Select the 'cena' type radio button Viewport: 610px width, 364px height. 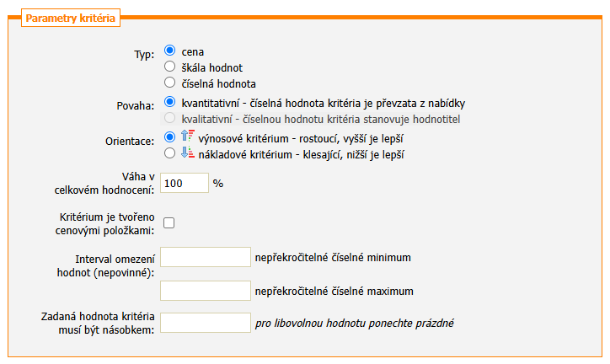[x=169, y=51]
